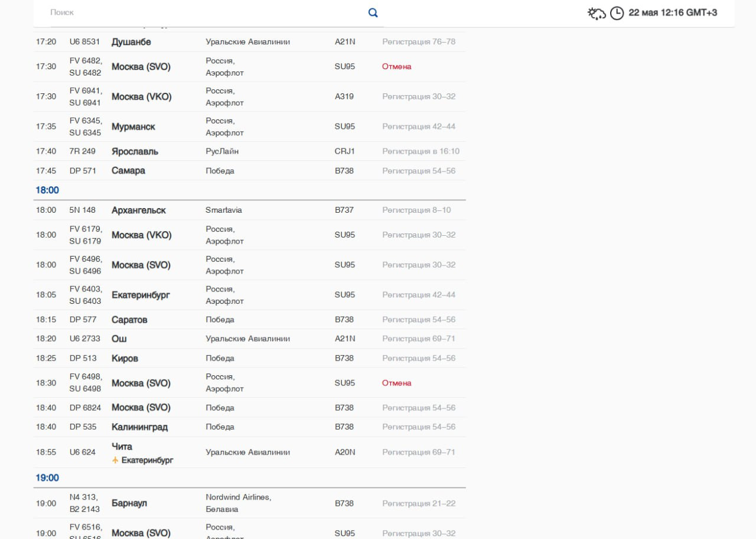Open flight 7R 249 to Ярославль
The image size is (756, 539).
click(249, 151)
